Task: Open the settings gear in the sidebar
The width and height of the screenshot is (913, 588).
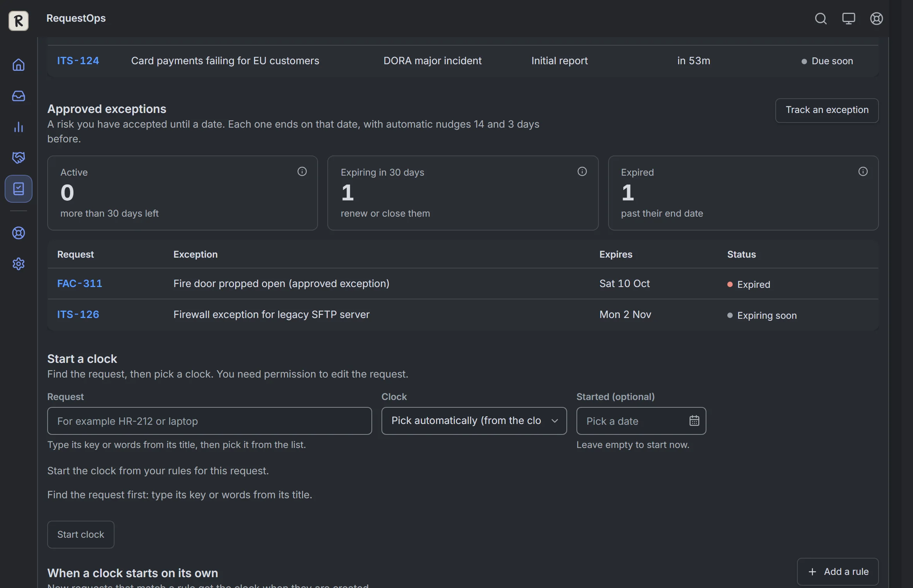Action: [x=19, y=264]
